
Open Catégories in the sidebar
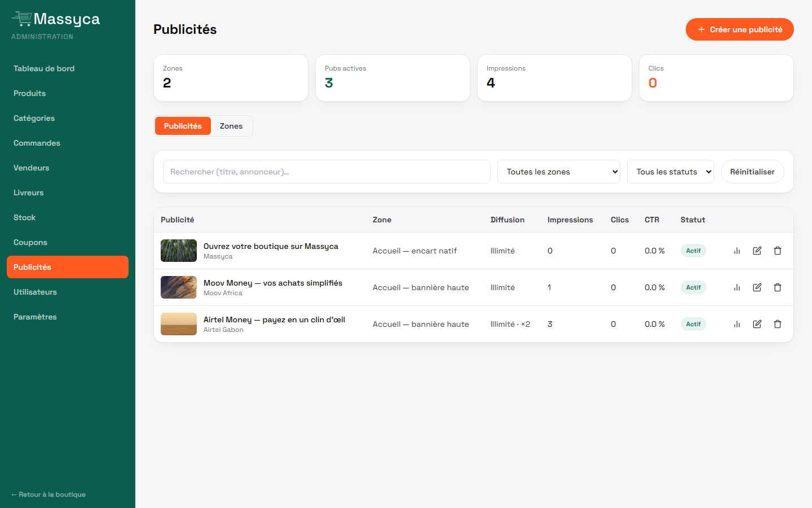pos(68,118)
